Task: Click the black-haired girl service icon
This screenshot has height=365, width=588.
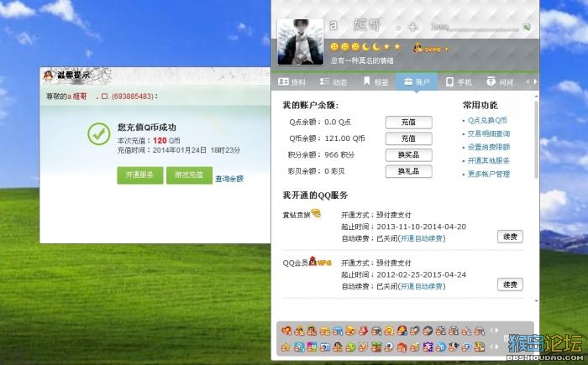Action: 338,347
